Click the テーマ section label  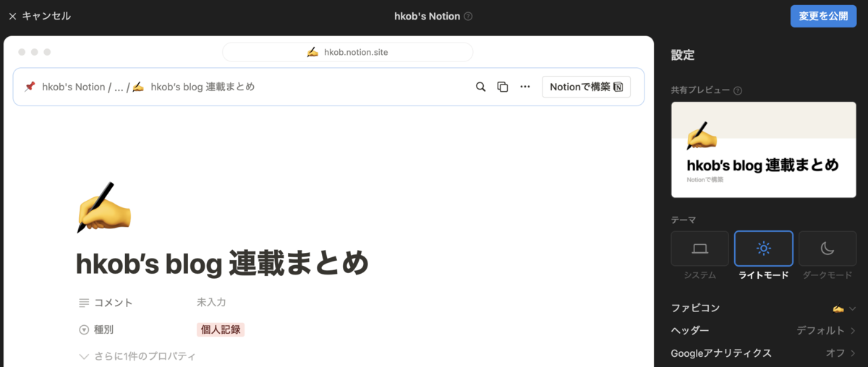[x=684, y=220]
